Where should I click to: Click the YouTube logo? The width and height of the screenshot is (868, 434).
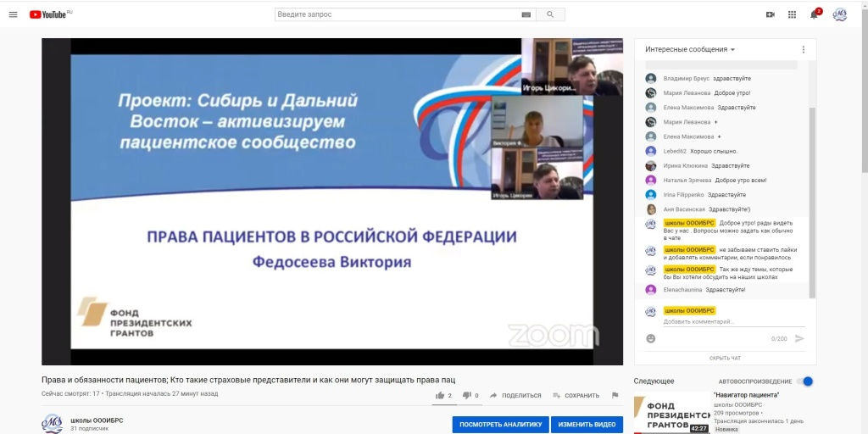[x=50, y=14]
